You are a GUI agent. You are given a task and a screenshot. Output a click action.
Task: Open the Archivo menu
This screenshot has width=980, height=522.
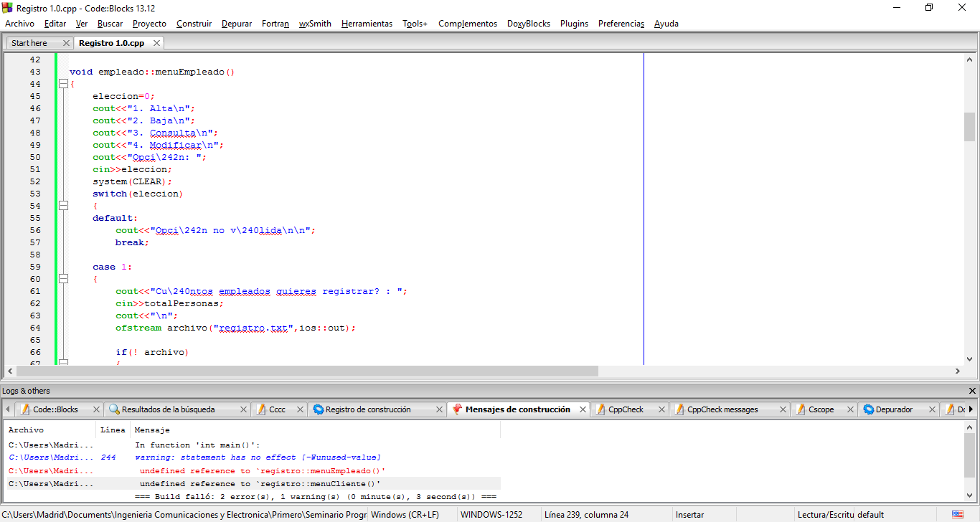pos(19,24)
